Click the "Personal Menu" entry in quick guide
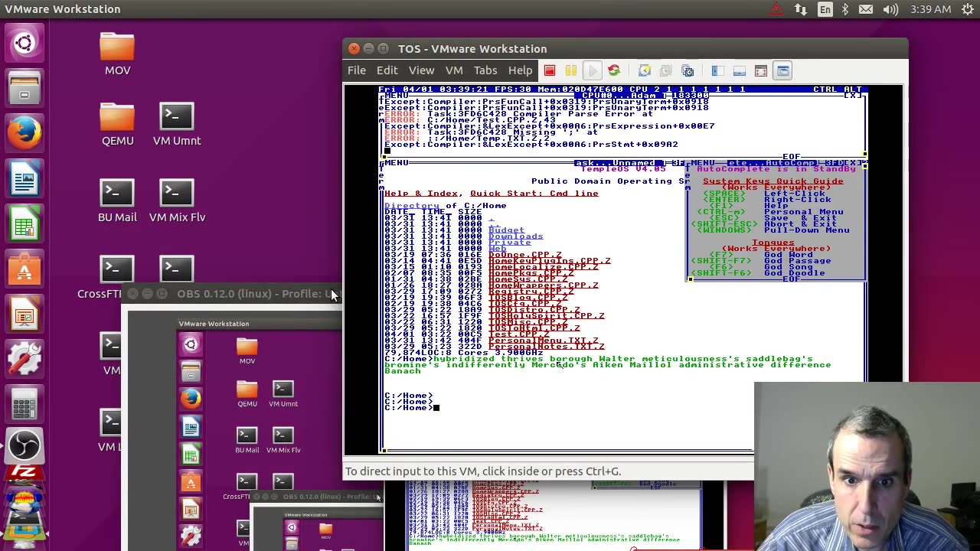The width and height of the screenshot is (980, 551). click(x=803, y=212)
